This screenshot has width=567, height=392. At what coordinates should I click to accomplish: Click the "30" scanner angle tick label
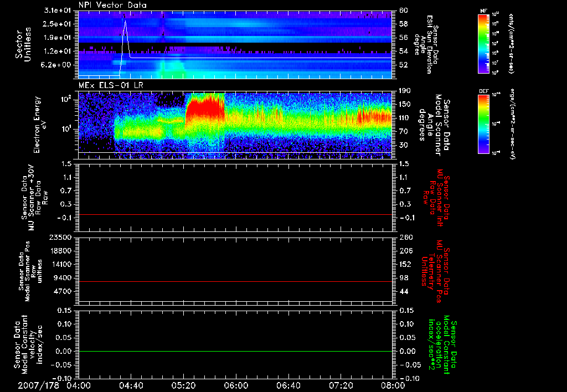click(x=404, y=145)
